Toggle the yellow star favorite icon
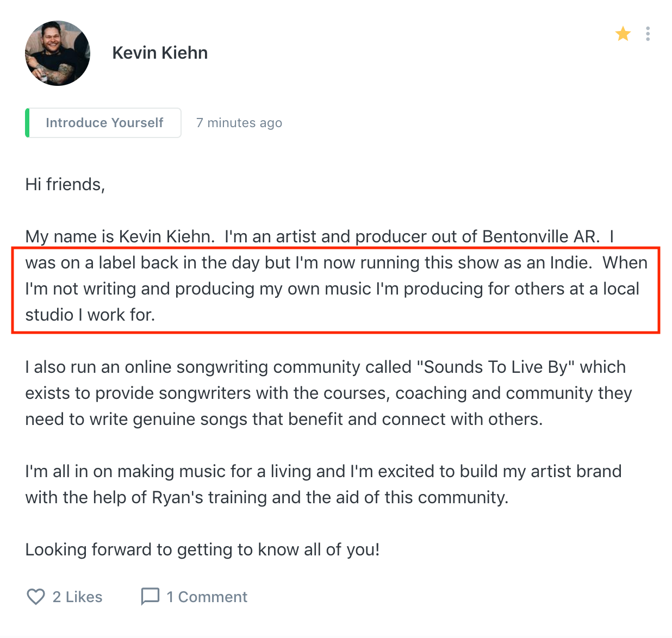This screenshot has width=672, height=638. coord(623,34)
